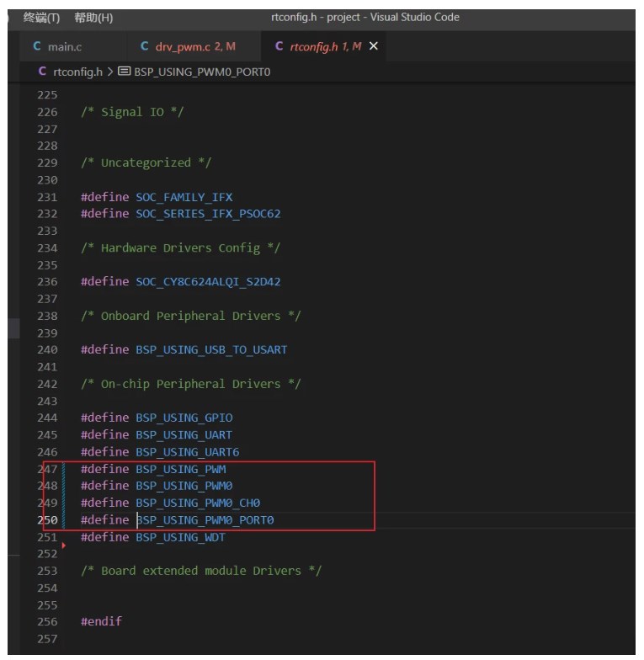Click SOC_FAMILY_IFX define
This screenshot has height=660, width=644.
(184, 197)
